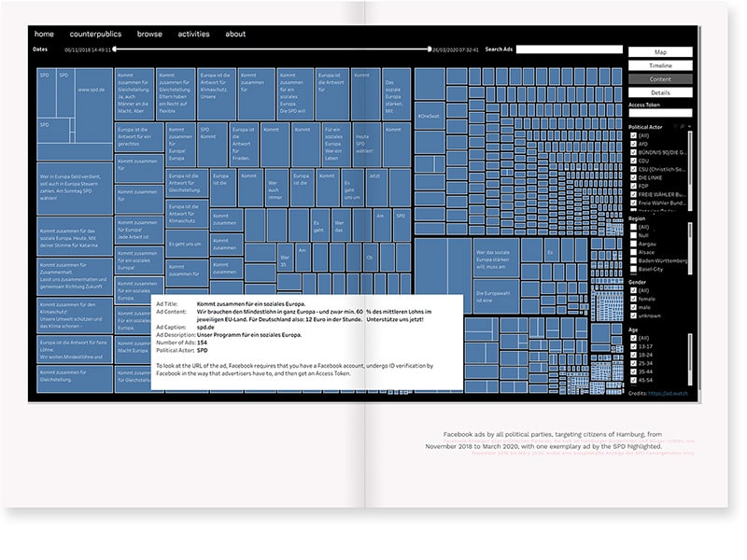Open the home menu item
Screen dimensions: 747x560
44,34
